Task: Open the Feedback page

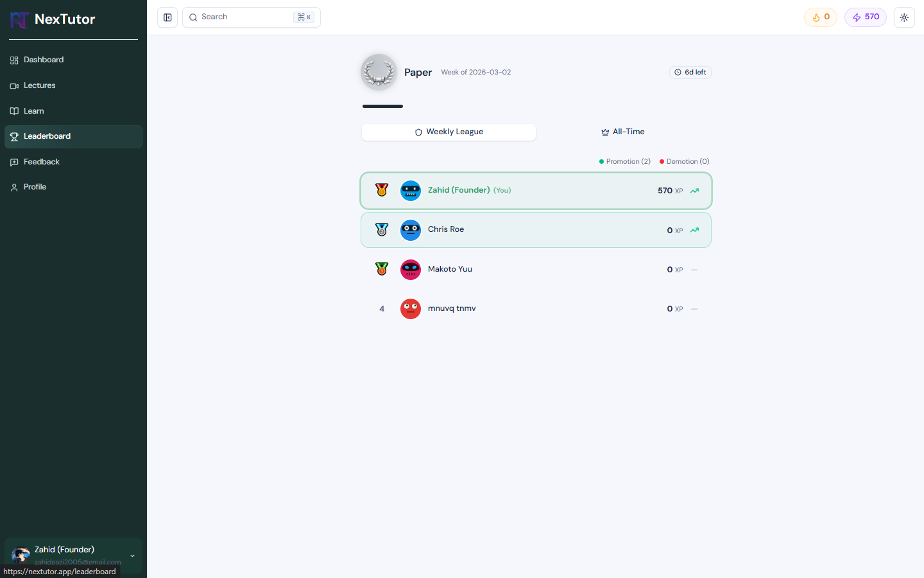Action: pos(73,162)
